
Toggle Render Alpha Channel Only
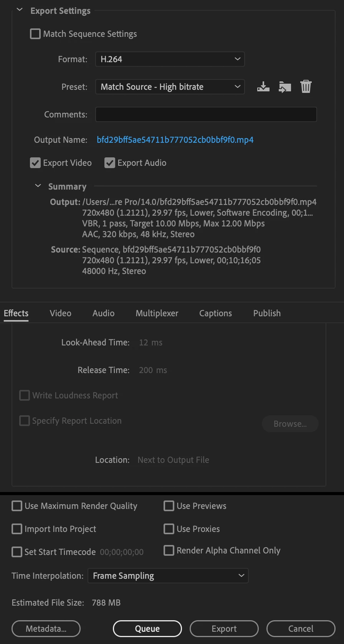[x=169, y=550]
